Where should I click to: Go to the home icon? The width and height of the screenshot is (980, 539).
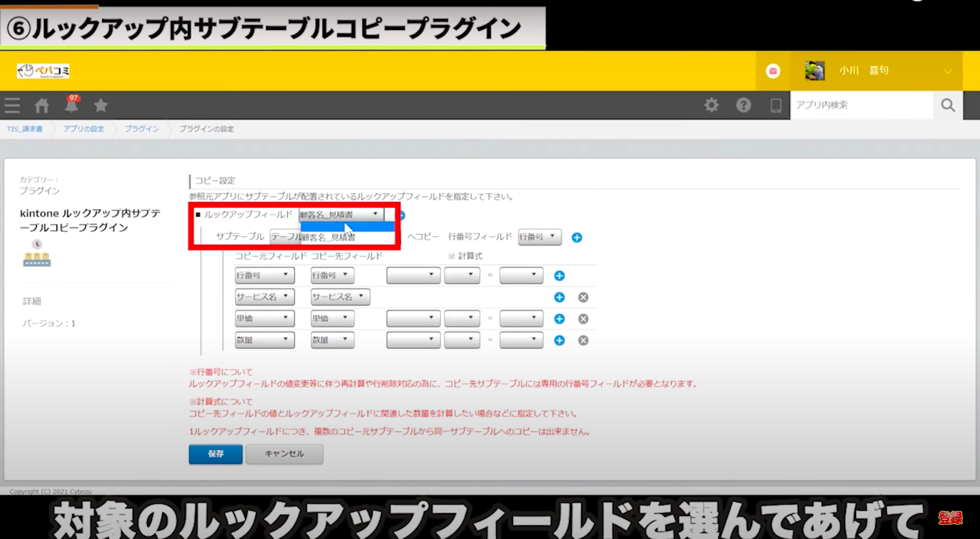[42, 105]
